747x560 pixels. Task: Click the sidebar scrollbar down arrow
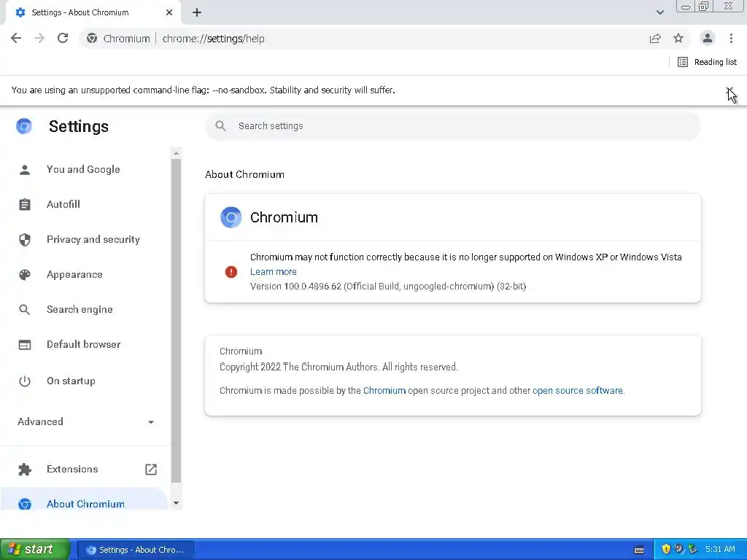pyautogui.click(x=177, y=503)
